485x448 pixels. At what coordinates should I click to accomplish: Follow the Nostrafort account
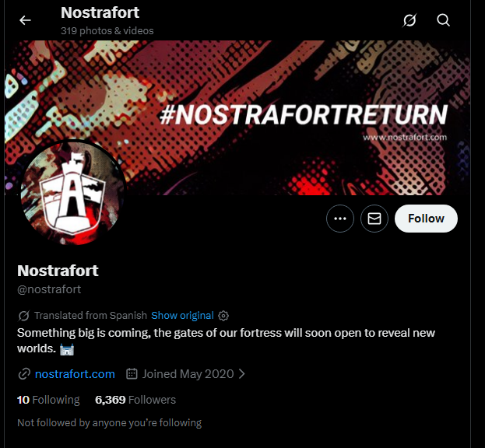tap(426, 219)
